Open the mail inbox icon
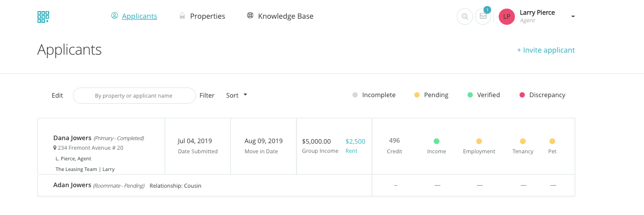The height and width of the screenshot is (215, 644). pos(483,16)
